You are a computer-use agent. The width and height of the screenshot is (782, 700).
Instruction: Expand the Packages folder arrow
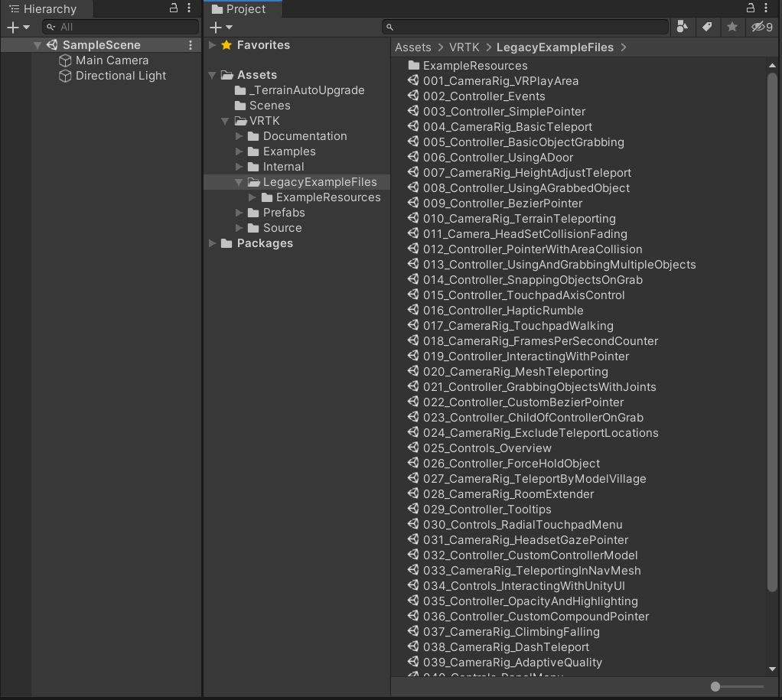pyautogui.click(x=213, y=243)
